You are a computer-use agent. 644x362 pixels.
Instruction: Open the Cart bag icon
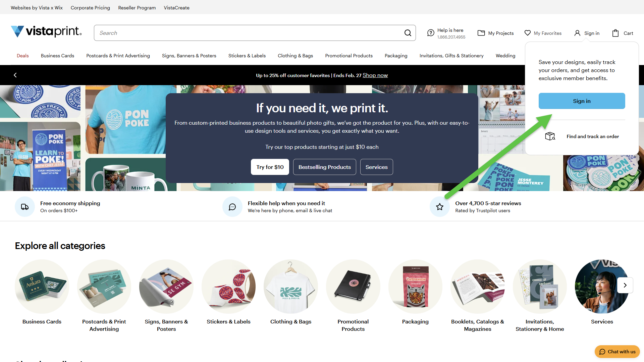[615, 33]
